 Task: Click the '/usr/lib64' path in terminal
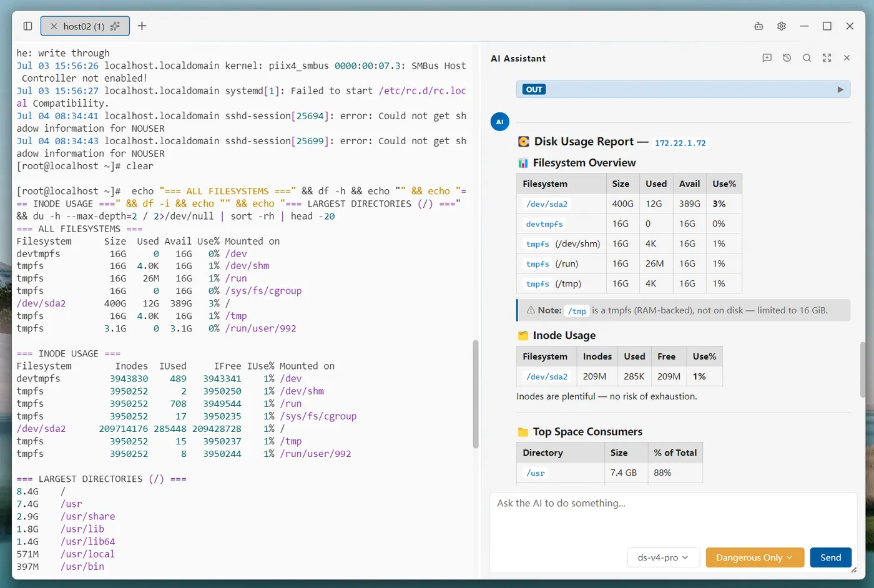pos(88,542)
